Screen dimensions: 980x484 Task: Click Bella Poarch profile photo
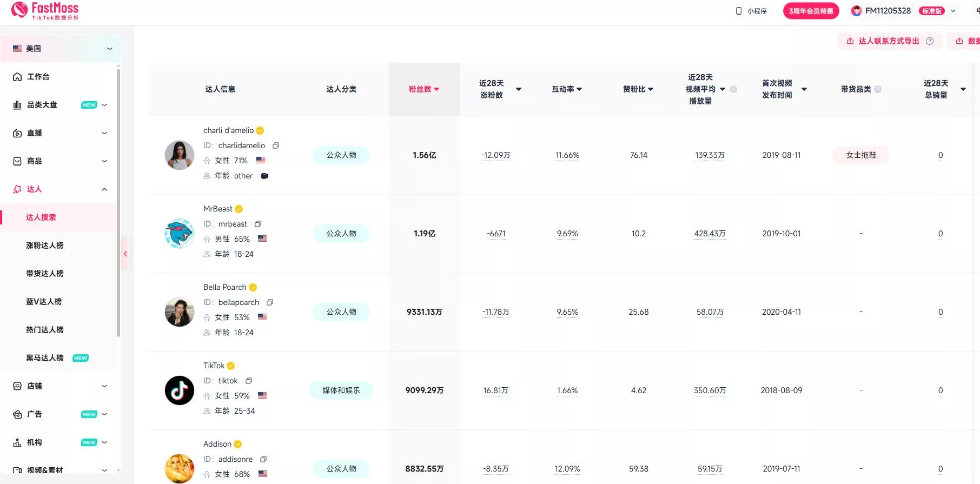pos(180,312)
